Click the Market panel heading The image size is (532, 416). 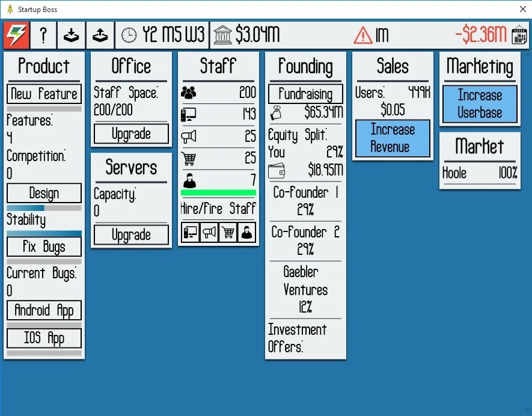(480, 146)
